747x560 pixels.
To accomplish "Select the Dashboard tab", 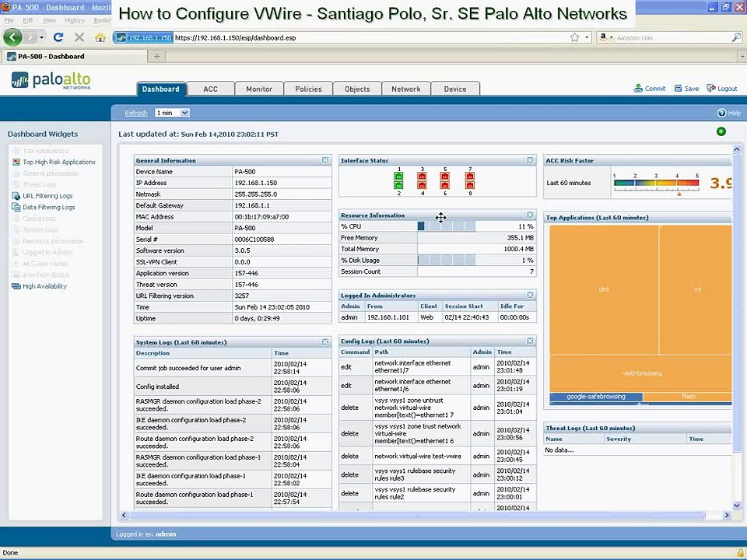I will 161,89.
